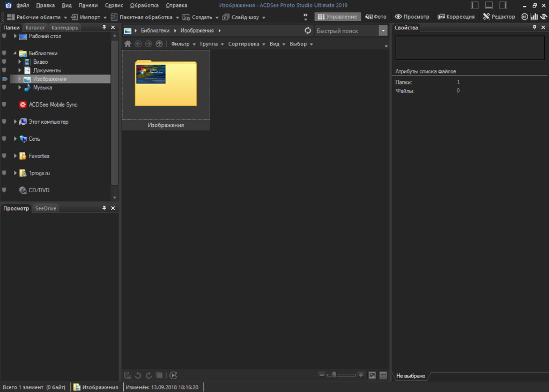Image resolution: width=549 pixels, height=392 pixels.
Task: Select the Изображения folder thumbnail
Action: tap(166, 84)
